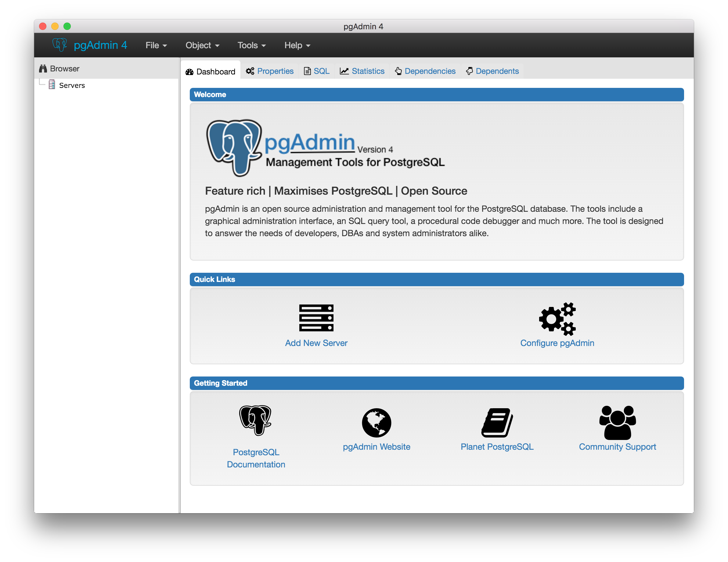728x562 pixels.
Task: Click the 'Feature rich | Maximises PostgreSQL' heading
Action: pos(336,191)
